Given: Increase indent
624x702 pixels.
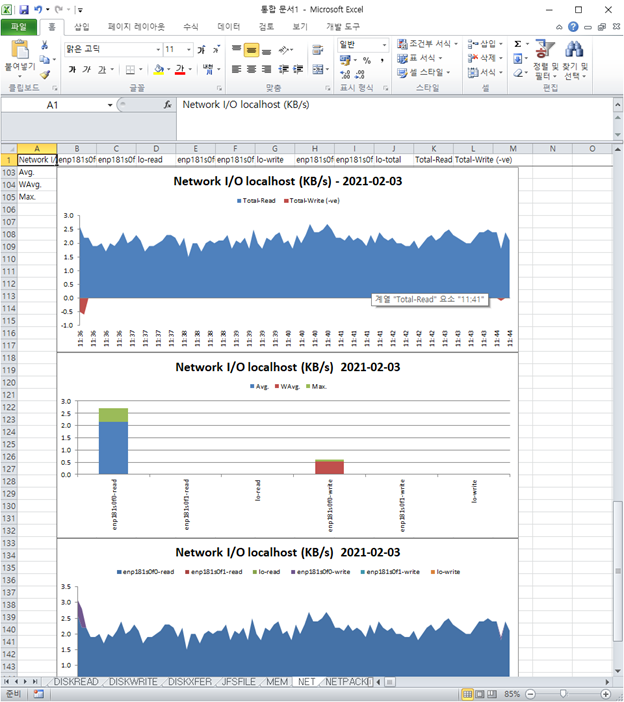Looking at the screenshot, I should pyautogui.click(x=298, y=69).
